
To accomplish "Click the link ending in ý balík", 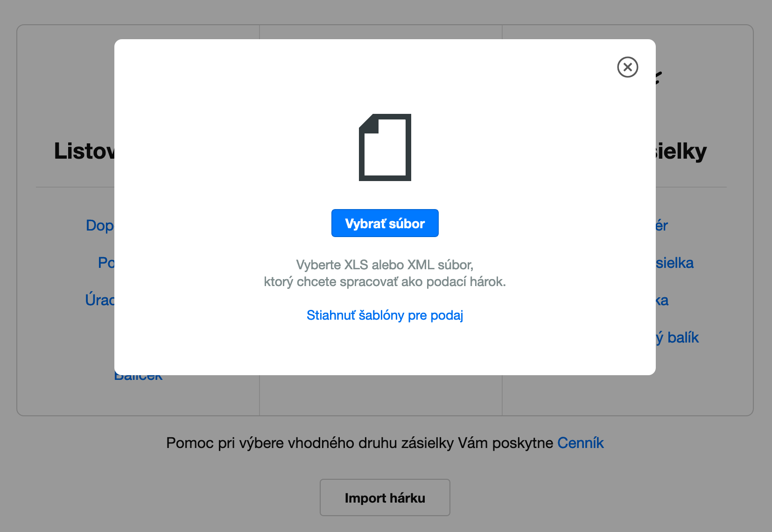I will pyautogui.click(x=677, y=337).
